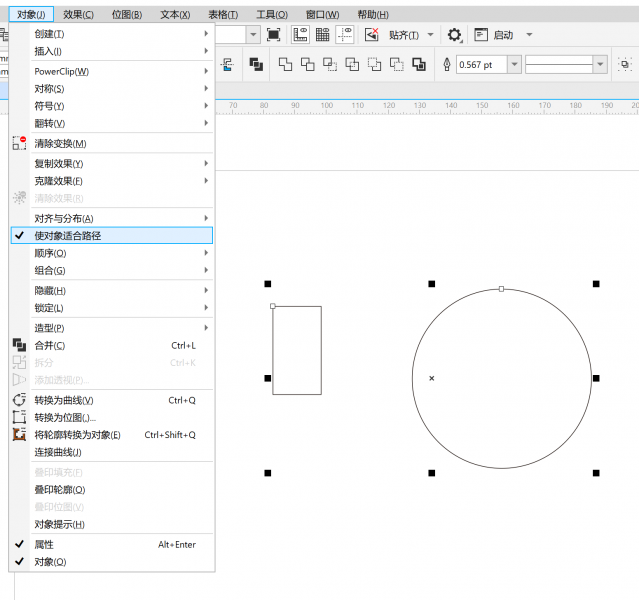Open options via the gear icon

click(x=454, y=35)
